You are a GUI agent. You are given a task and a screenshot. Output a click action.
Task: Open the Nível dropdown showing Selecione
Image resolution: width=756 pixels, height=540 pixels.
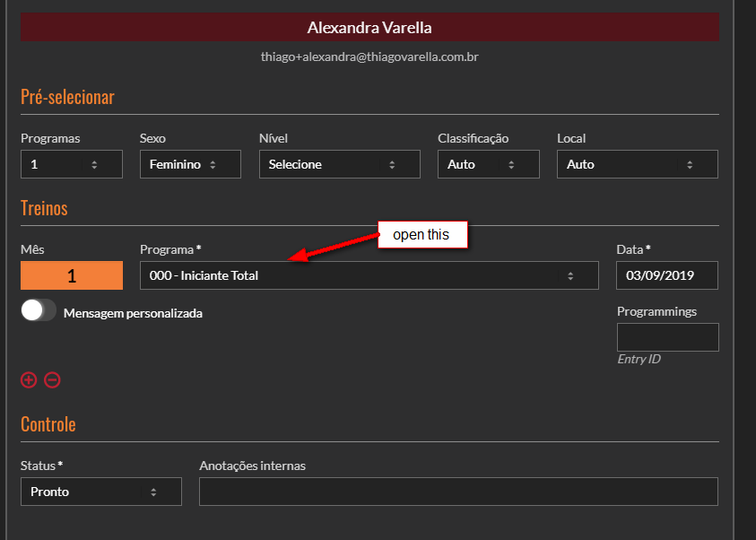(x=339, y=164)
